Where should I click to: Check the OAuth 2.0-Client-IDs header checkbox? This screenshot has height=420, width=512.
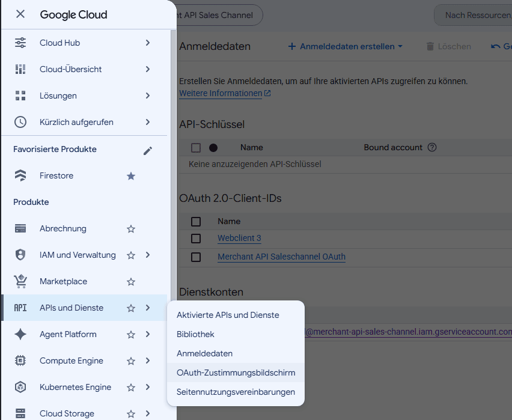pyautogui.click(x=195, y=222)
